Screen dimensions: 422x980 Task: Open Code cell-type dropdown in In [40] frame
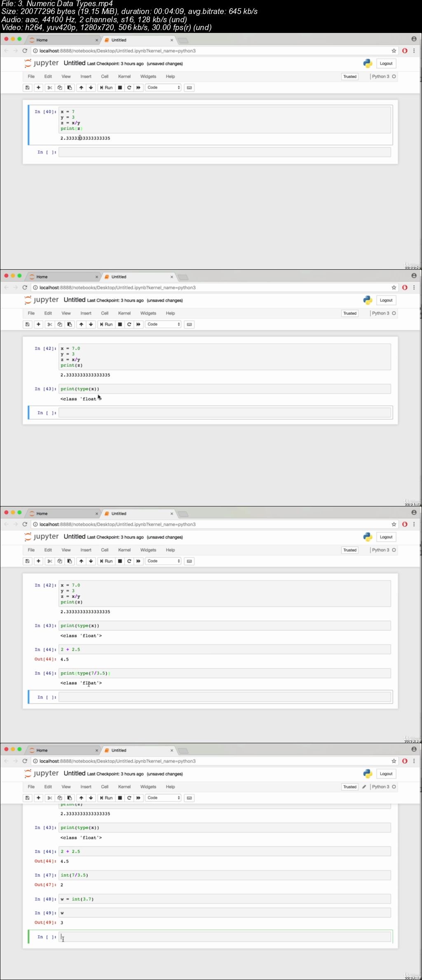click(x=163, y=87)
